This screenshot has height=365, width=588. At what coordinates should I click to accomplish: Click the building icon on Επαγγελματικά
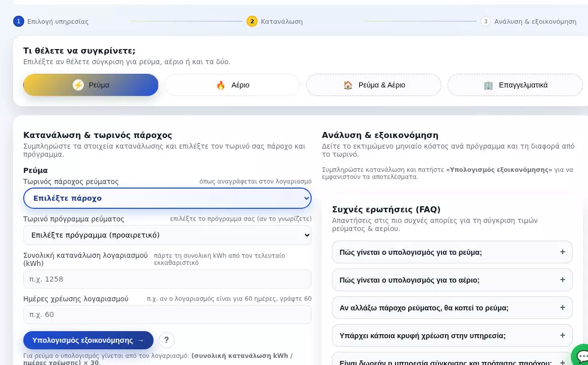(x=488, y=85)
